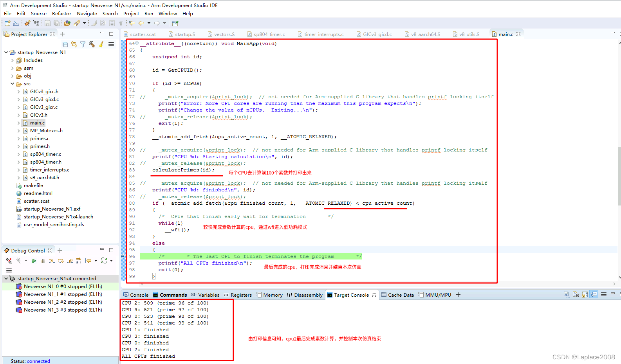Select primes.c in Project Explorer

coord(40,139)
